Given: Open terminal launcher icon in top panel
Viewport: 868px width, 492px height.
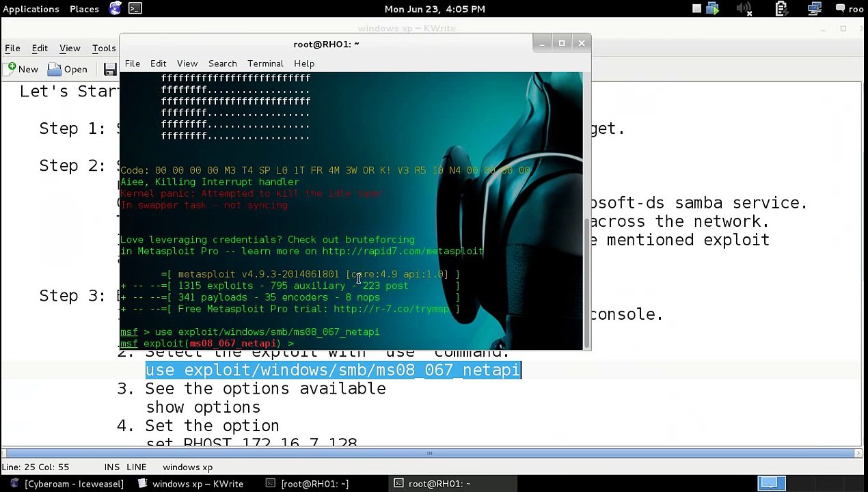Looking at the screenshot, I should [x=135, y=8].
